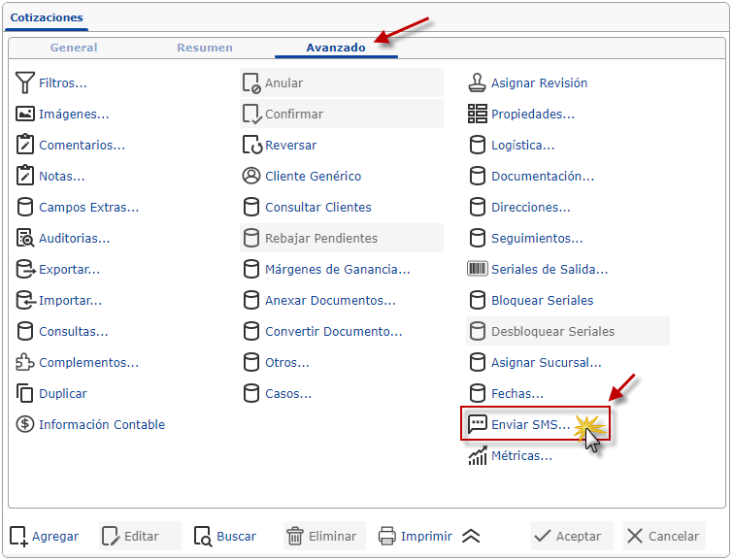Image resolution: width=733 pixels, height=560 pixels.
Task: Switch to the General tab
Action: point(74,48)
